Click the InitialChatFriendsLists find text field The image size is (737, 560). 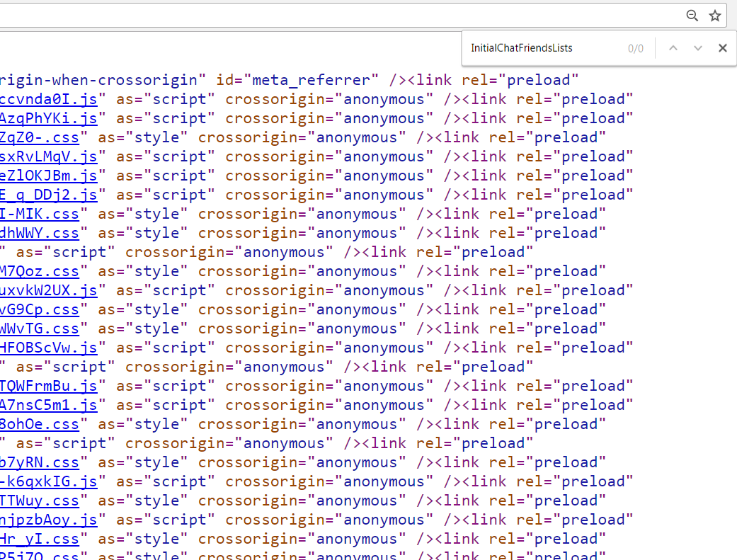point(545,48)
